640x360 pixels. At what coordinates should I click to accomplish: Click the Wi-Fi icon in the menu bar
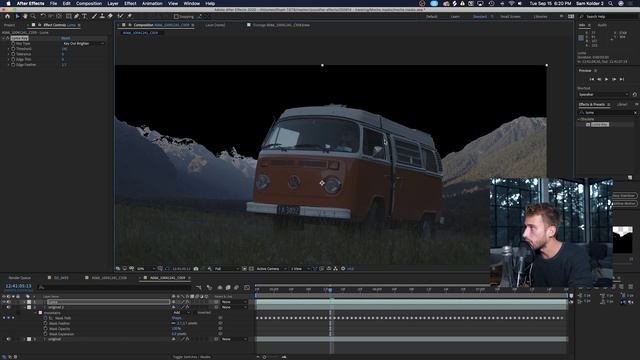(511, 3)
